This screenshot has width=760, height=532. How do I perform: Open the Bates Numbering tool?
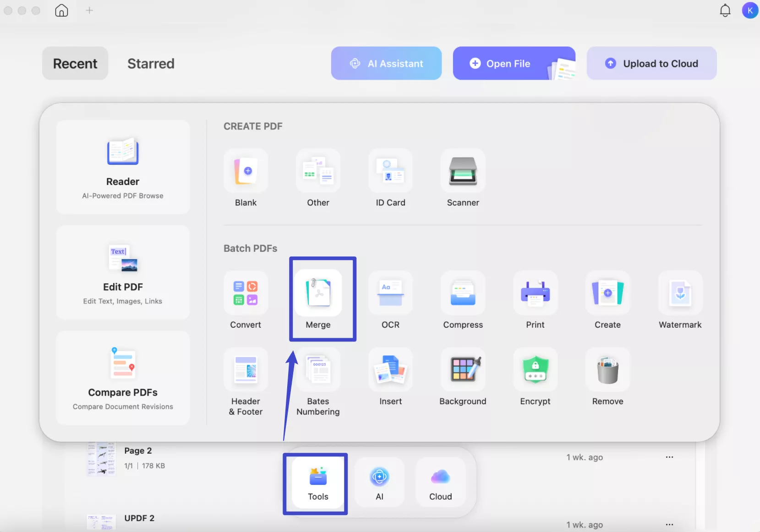(318, 370)
